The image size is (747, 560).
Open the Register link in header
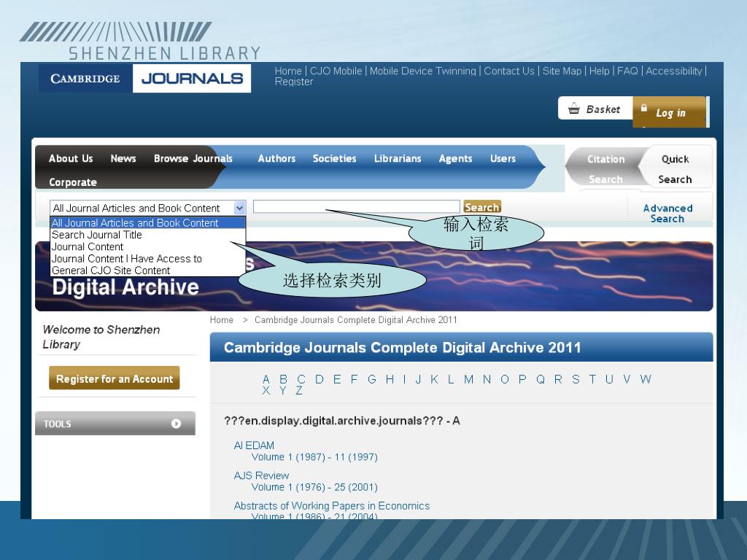point(294,82)
